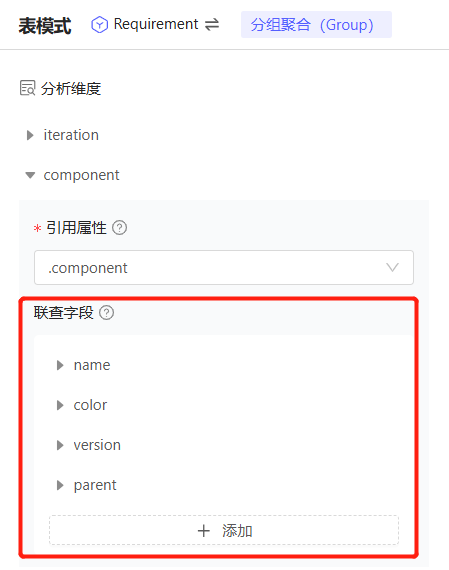
Task: Expand the version field triangle
Action: 60,445
